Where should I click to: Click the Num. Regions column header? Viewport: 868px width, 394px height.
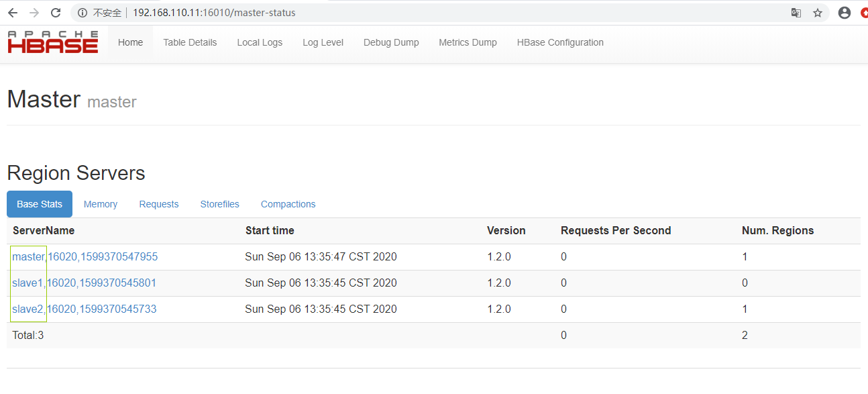[x=778, y=230]
